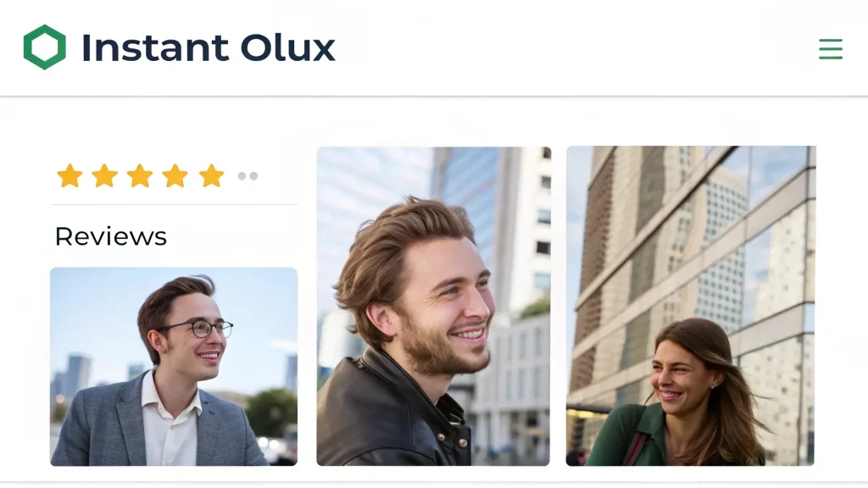Click the first gray pagination dot
This screenshot has width=868, height=488.
point(242,176)
